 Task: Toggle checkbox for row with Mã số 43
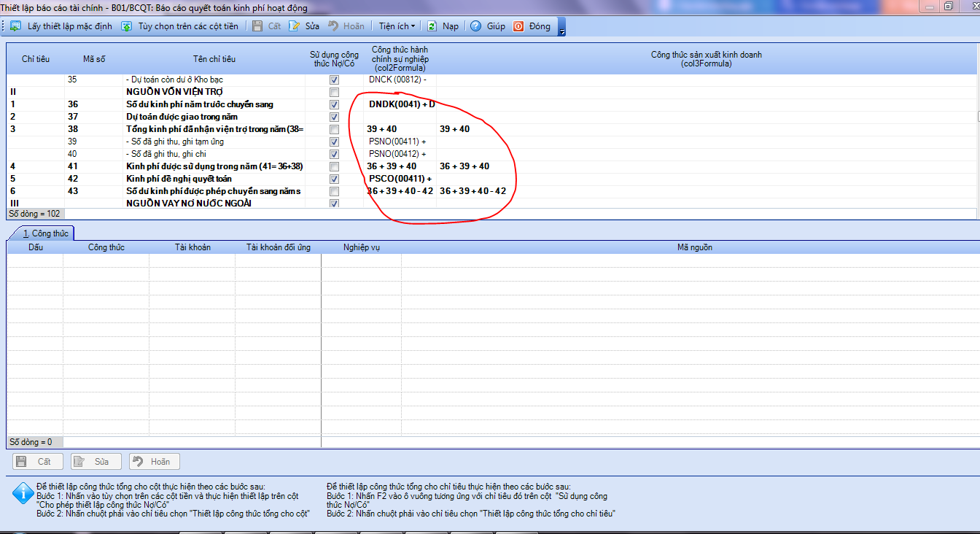click(334, 191)
